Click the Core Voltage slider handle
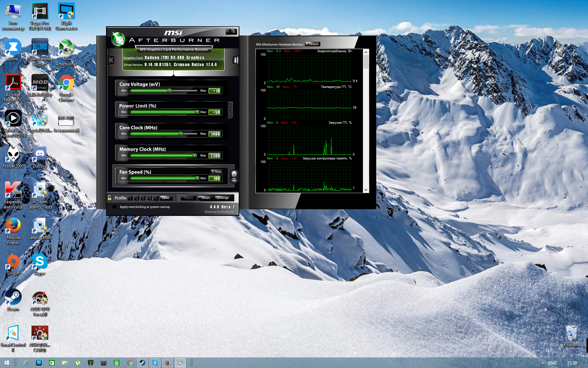 point(170,91)
